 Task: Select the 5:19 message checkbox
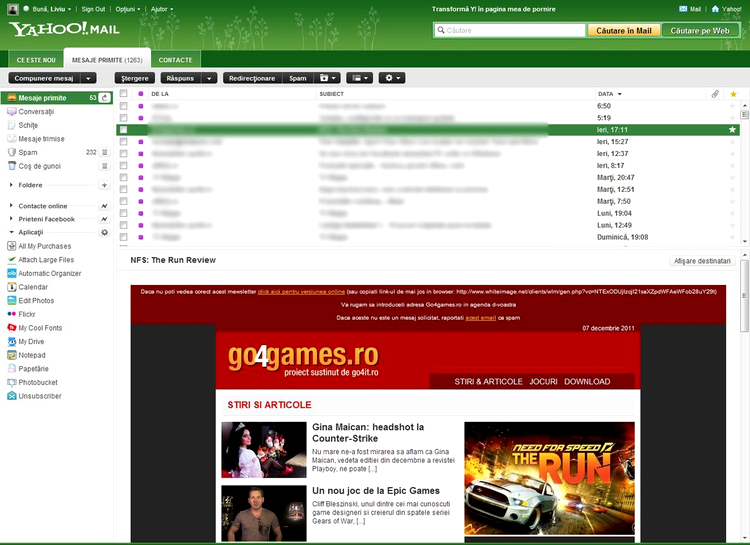coord(123,118)
